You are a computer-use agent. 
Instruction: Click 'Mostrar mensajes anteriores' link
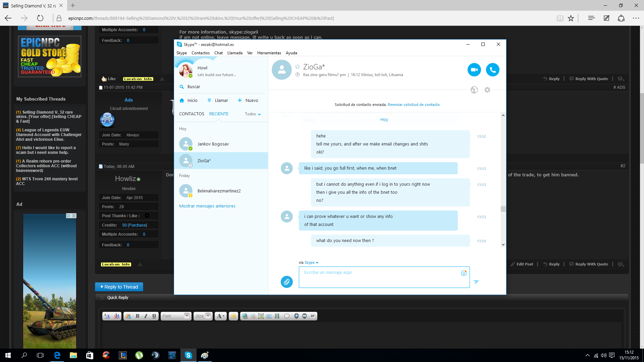[x=207, y=206]
